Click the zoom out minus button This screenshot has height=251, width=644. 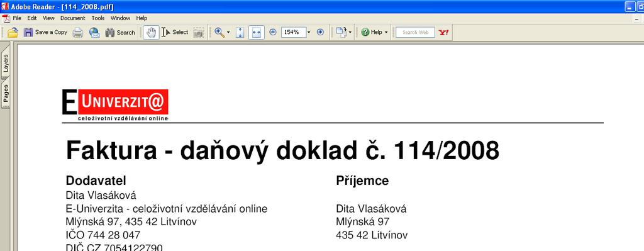[x=273, y=33]
